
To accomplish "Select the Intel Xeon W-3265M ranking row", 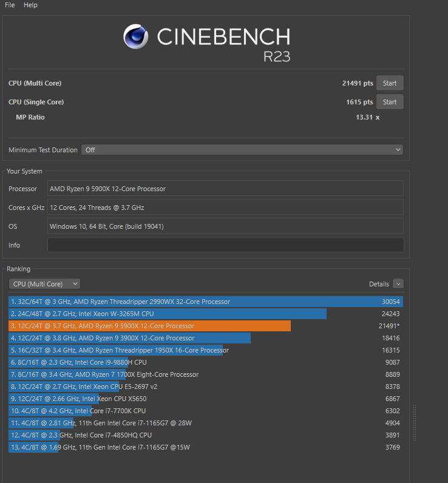I will [206, 314].
